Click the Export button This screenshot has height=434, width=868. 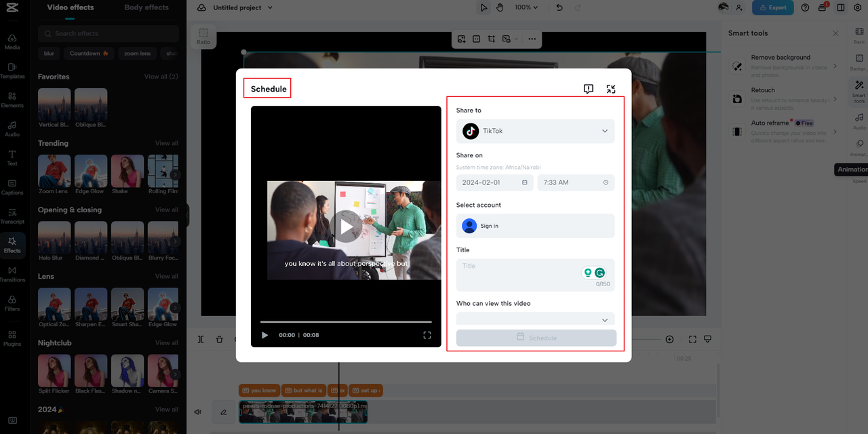click(x=772, y=7)
